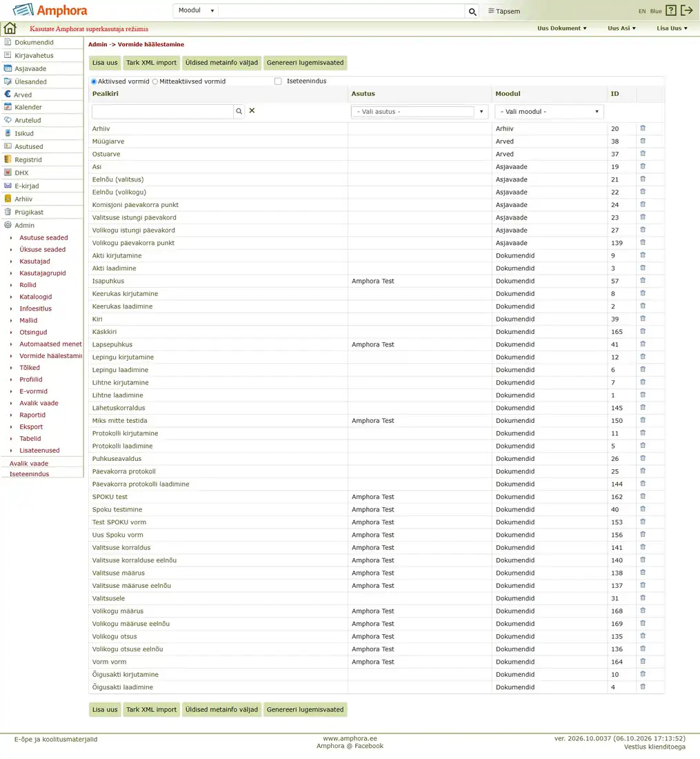
Task: Expand the Moodul search scope dropdown
Action: (x=196, y=10)
